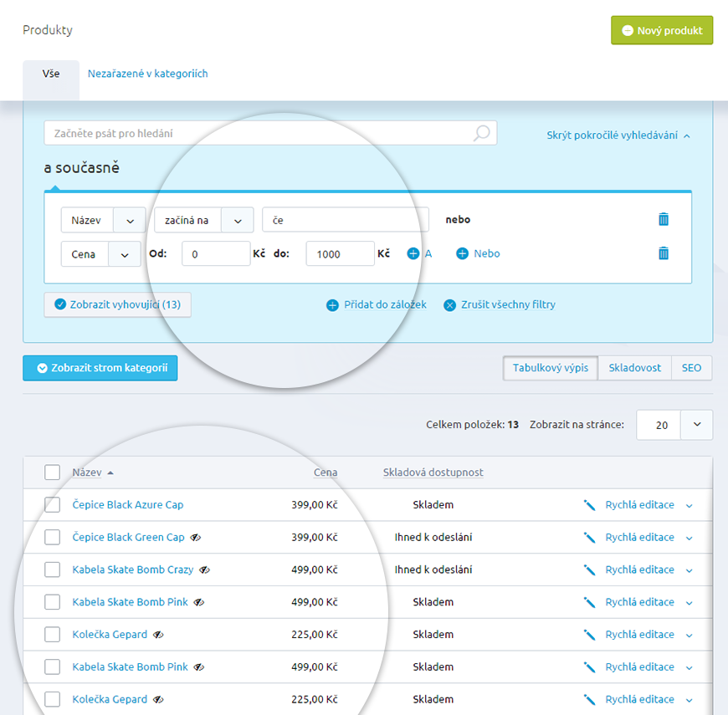The image size is (728, 715).
Task: Open the Čepice Black Azure Cap product link
Action: point(128,505)
